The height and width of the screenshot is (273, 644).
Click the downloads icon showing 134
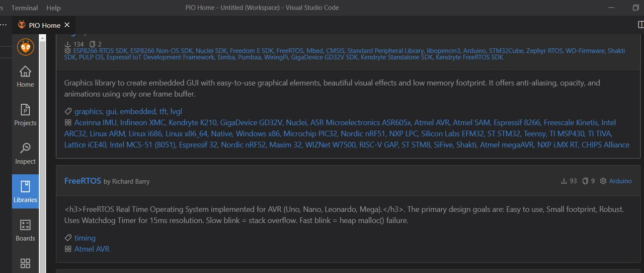pos(68,44)
